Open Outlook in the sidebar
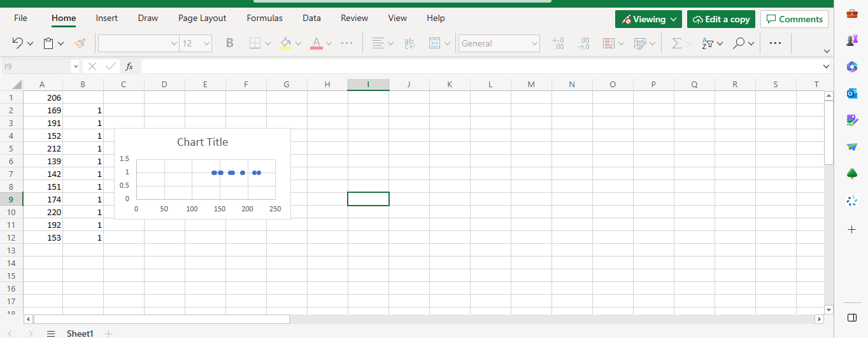 [x=852, y=94]
